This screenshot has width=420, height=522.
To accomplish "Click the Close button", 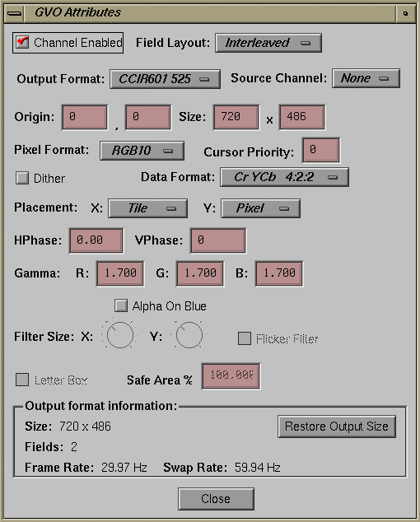I will pyautogui.click(x=216, y=499).
